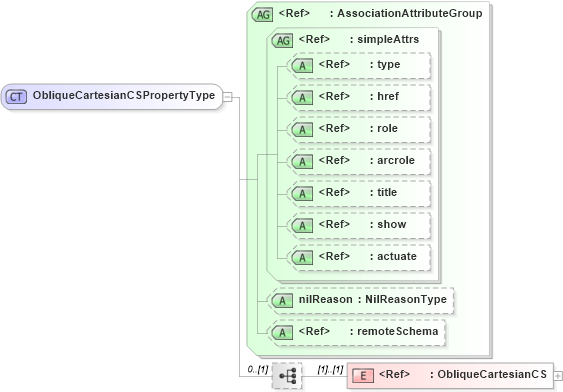Click the AG icon for AssociationAttributeGroup
Image resolution: width=563 pixels, height=392 pixels.
tap(262, 15)
